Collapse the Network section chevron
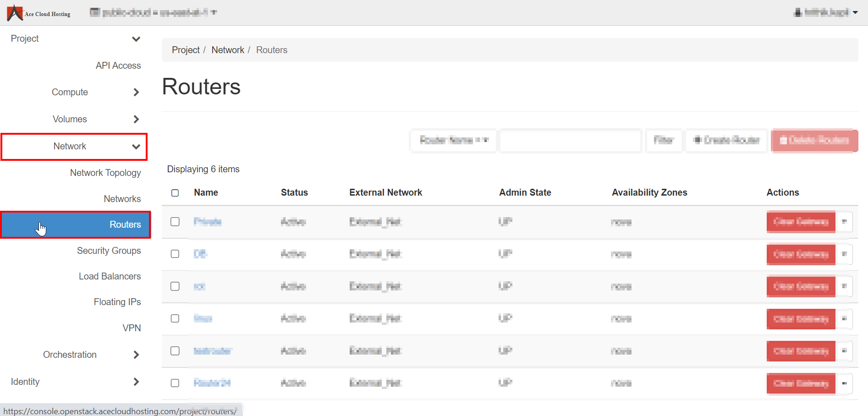This screenshot has height=416, width=868. tap(136, 147)
